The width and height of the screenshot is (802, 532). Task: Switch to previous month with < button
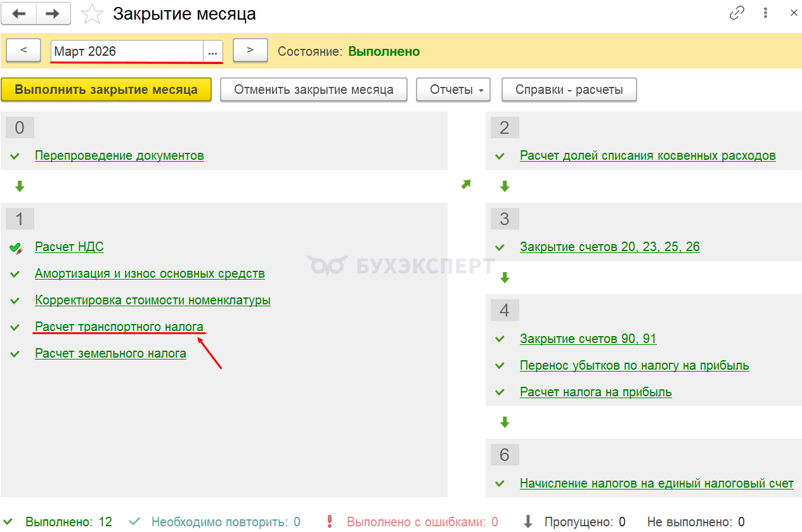point(24,51)
